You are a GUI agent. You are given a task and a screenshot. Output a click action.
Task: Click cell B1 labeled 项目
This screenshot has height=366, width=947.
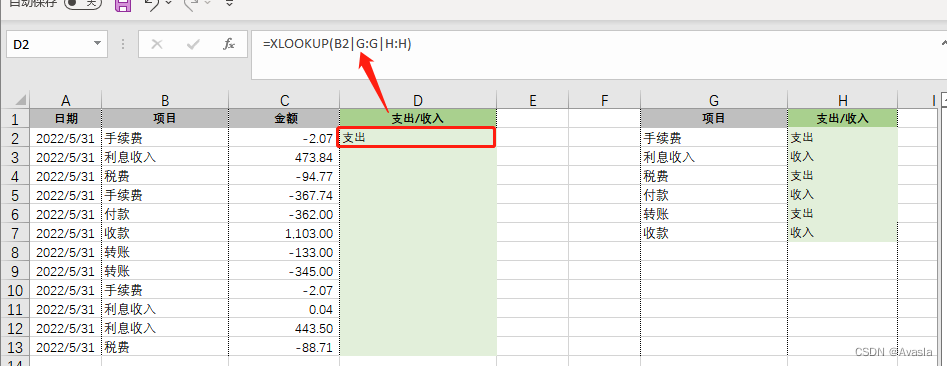165,118
